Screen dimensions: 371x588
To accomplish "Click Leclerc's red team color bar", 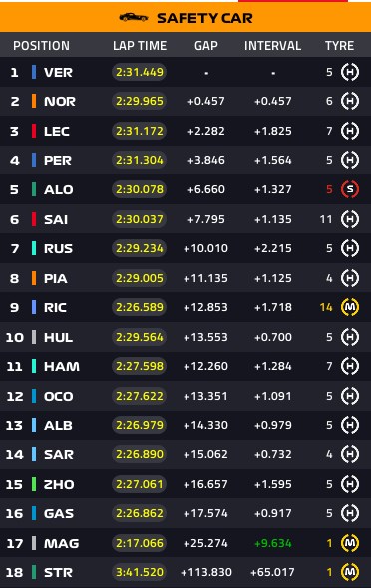I will (34, 131).
